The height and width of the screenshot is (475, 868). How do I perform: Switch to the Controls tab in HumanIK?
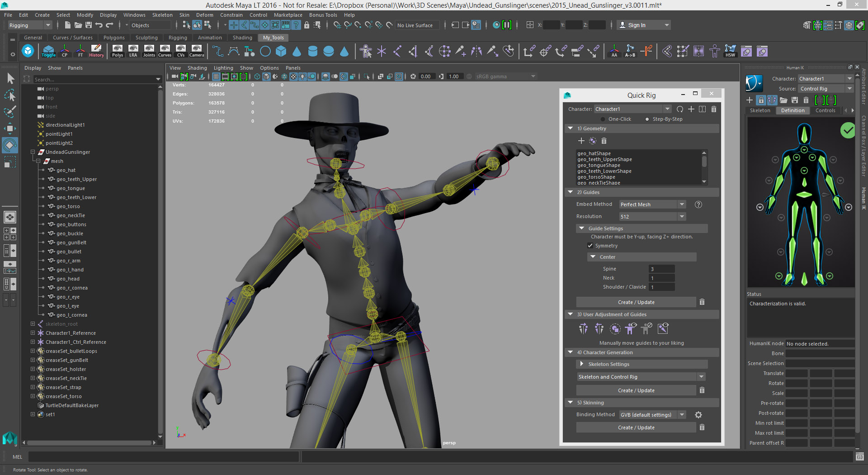825,110
